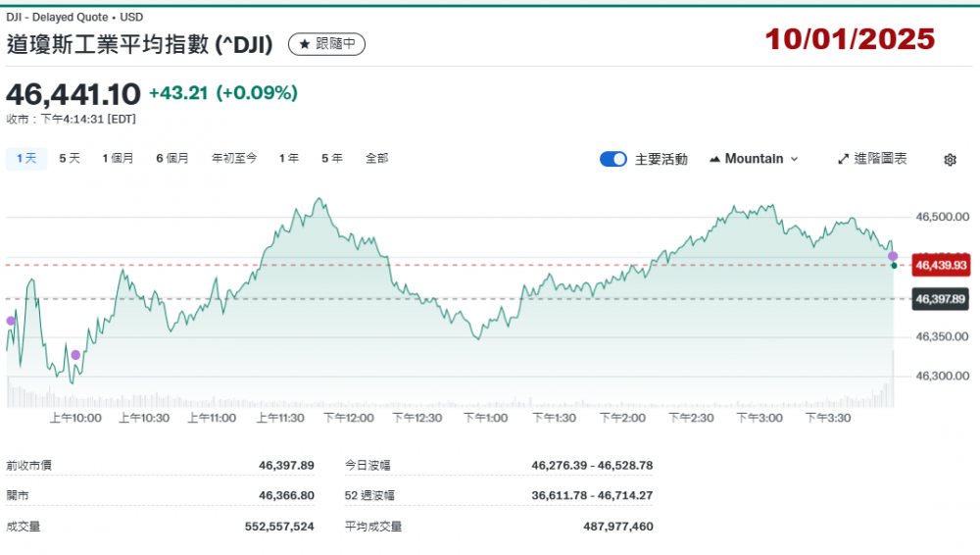This screenshot has width=980, height=555.
Task: Select the 5年 time range
Action: click(x=331, y=158)
